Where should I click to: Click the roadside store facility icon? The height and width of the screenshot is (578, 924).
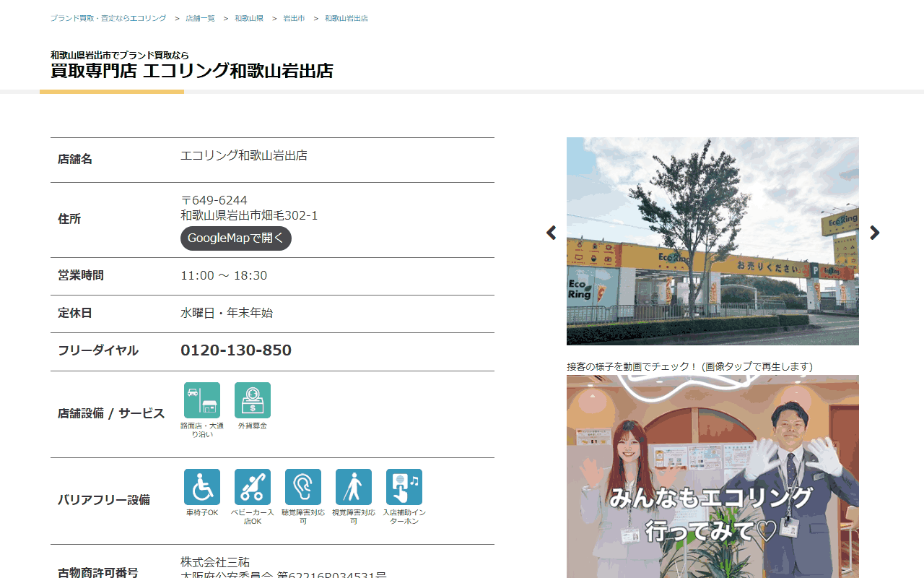click(x=202, y=400)
